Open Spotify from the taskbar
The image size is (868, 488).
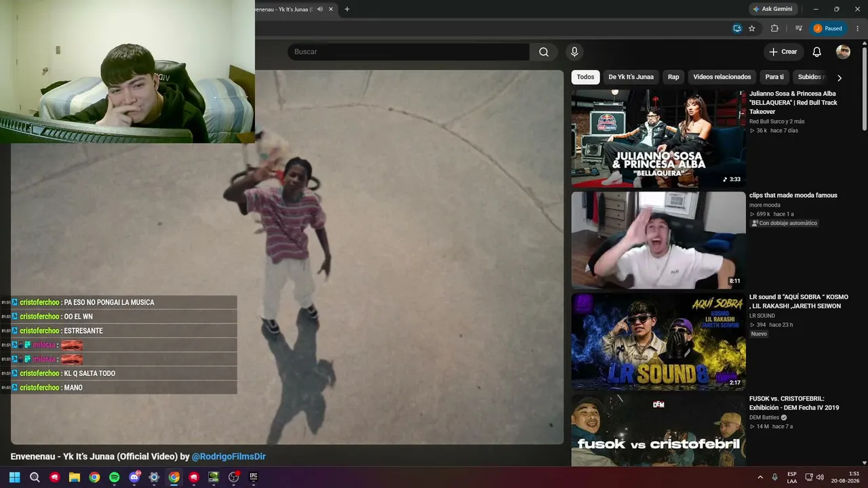click(x=115, y=477)
